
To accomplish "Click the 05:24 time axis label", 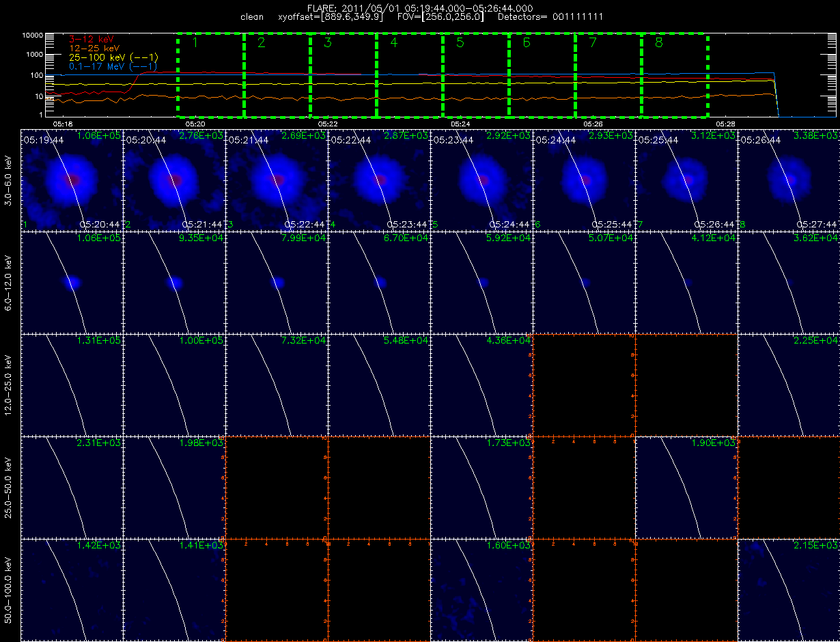I will click(x=460, y=124).
